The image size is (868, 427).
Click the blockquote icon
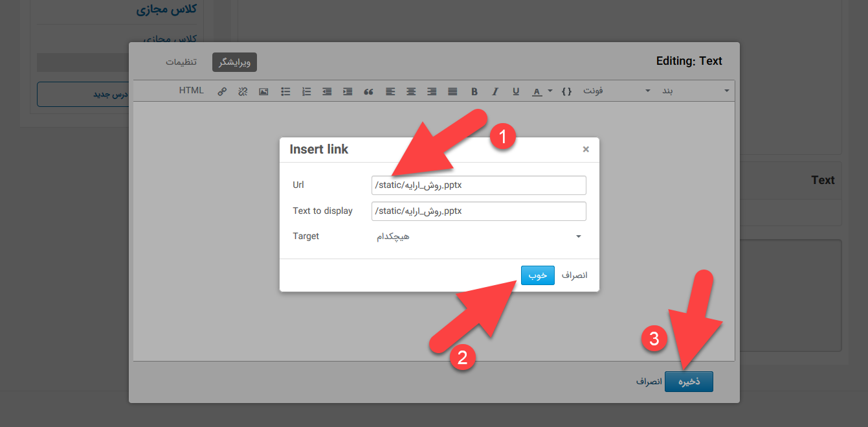368,91
